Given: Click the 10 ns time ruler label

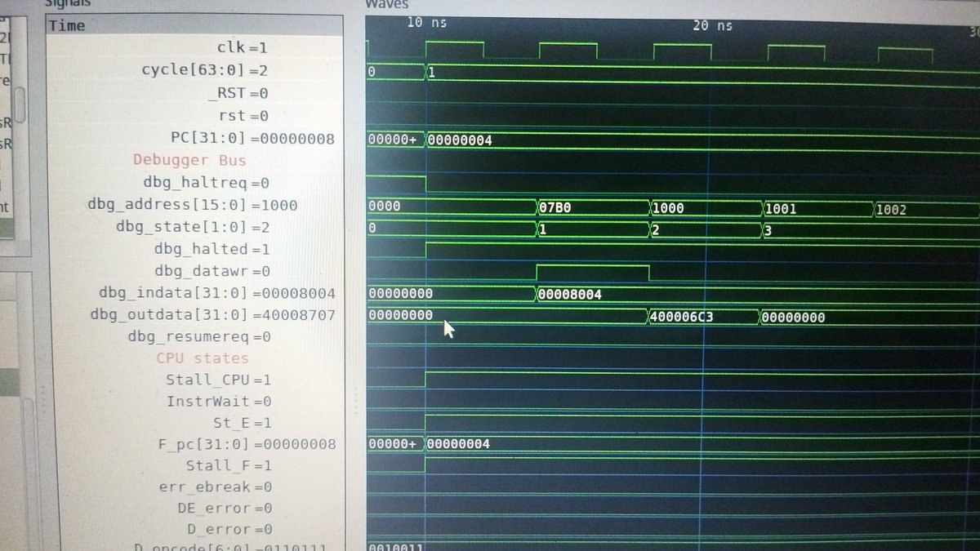Looking at the screenshot, I should tap(427, 24).
